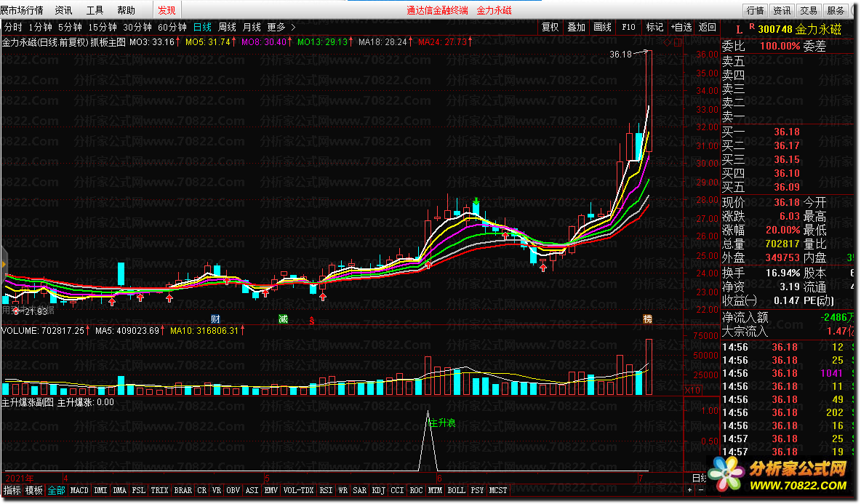The image size is (861, 504).
Task: Open the 帮助 menu
Action: (126, 10)
